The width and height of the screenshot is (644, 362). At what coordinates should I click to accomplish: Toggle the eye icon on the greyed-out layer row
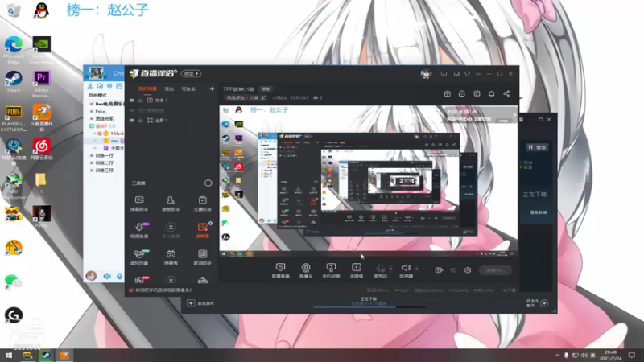[x=131, y=110]
